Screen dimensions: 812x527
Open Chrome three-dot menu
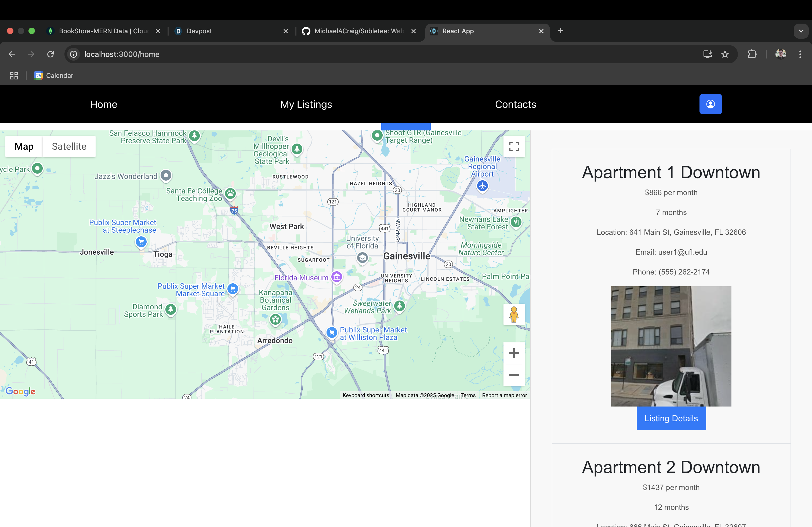tap(800, 54)
